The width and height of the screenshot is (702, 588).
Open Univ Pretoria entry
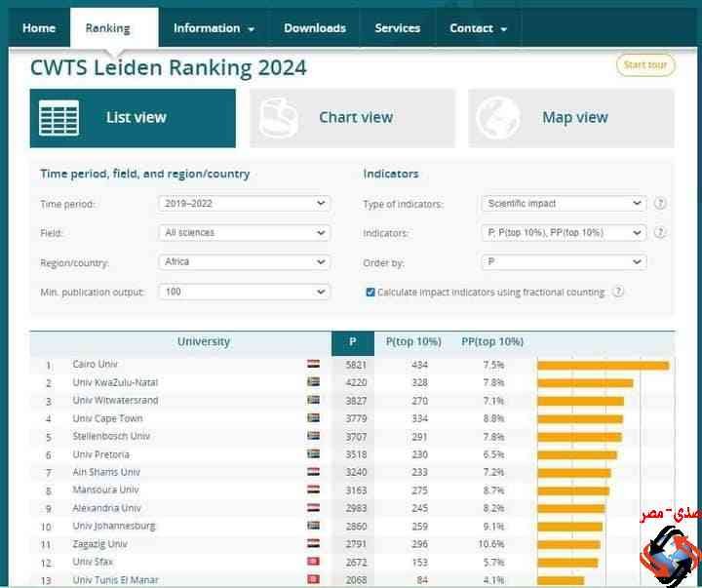click(x=100, y=454)
